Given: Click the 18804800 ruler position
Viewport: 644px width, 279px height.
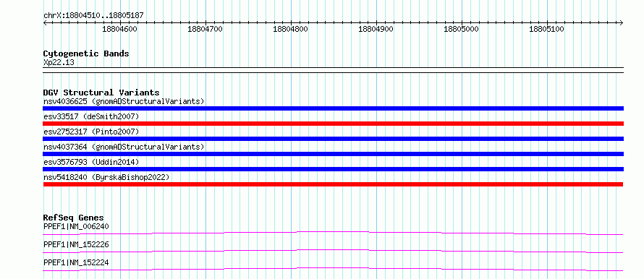Looking at the screenshot, I should coord(291,29).
